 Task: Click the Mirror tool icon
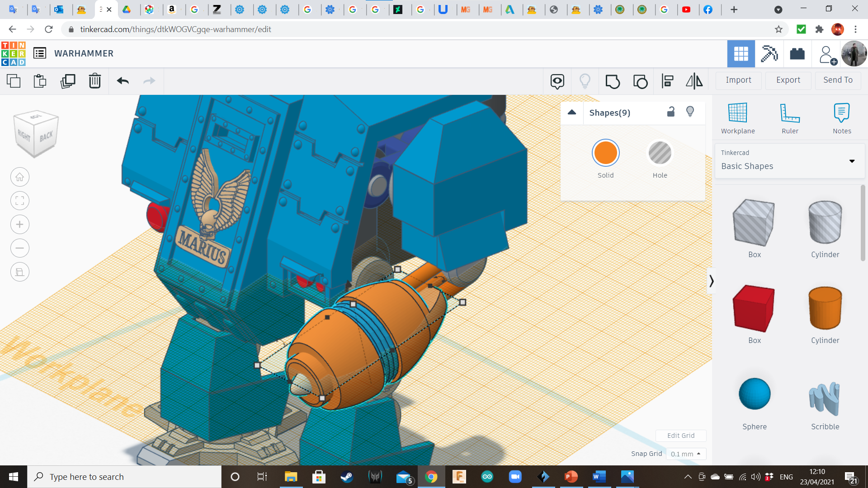pos(694,81)
